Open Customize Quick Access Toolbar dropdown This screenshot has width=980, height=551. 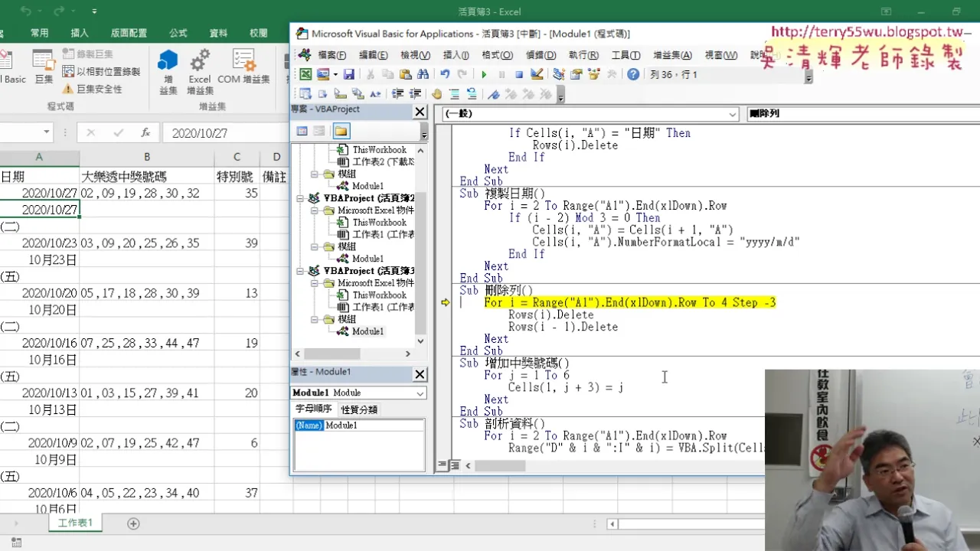pos(94,11)
